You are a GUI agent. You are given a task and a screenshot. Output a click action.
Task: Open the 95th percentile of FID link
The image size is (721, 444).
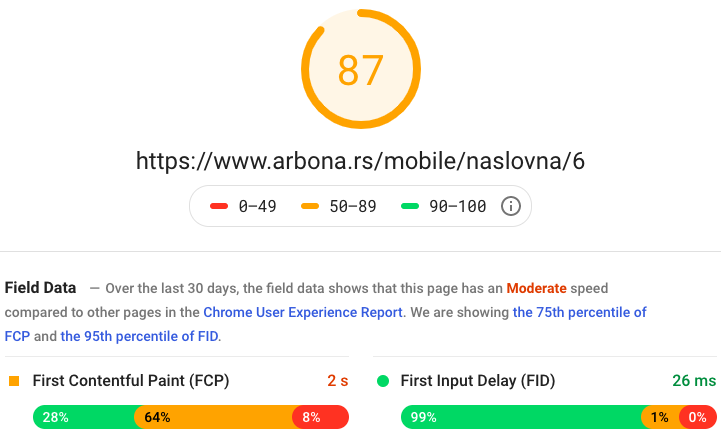139,336
